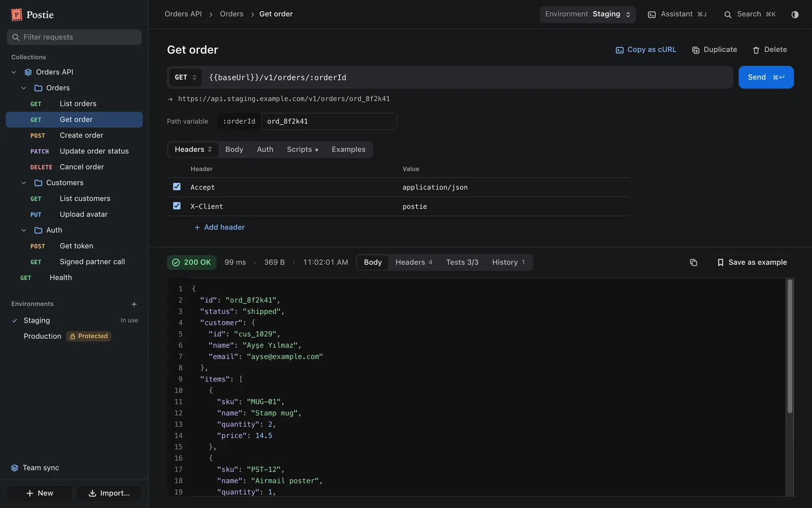Click plus icon next to Environments
The width and height of the screenshot is (812, 508).
click(x=134, y=304)
